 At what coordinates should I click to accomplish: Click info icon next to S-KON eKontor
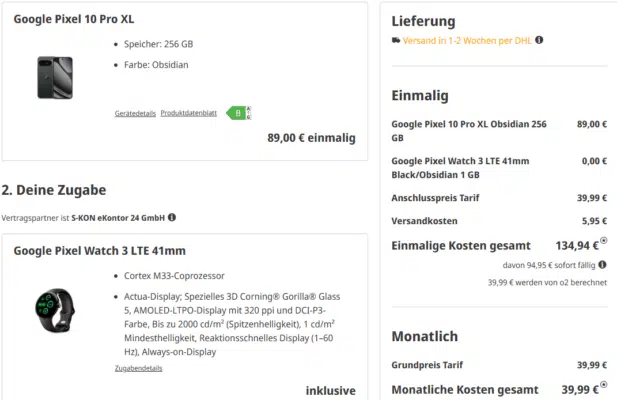tap(172, 216)
